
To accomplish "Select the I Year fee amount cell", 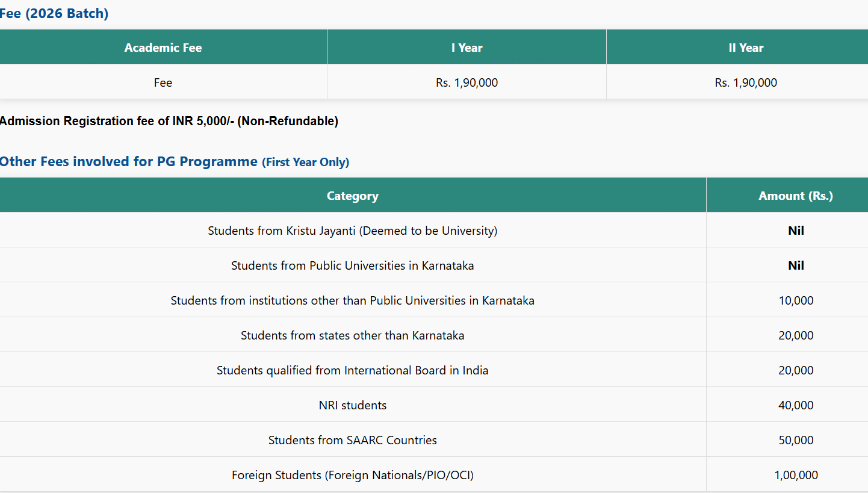I will (467, 82).
